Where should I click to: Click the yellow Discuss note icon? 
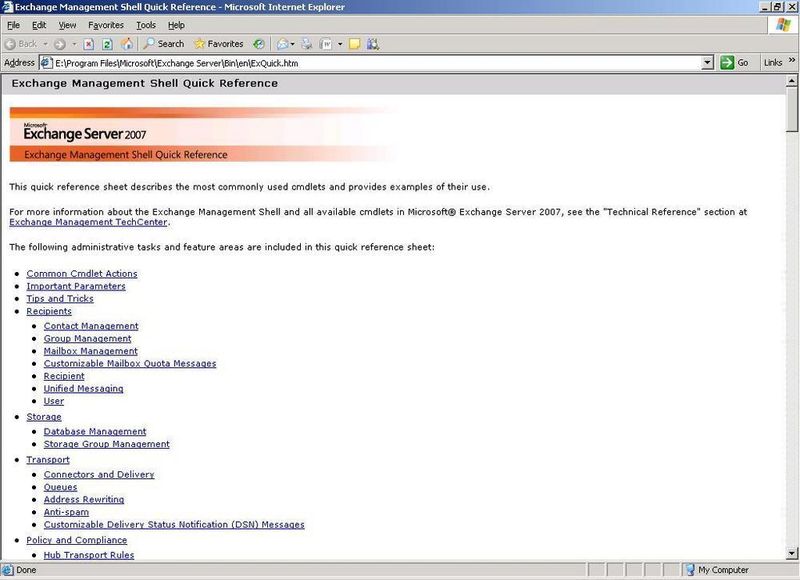[x=355, y=44]
